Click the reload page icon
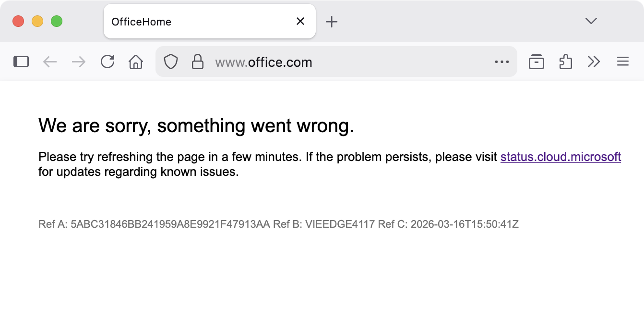This screenshot has height=320, width=644. click(107, 62)
